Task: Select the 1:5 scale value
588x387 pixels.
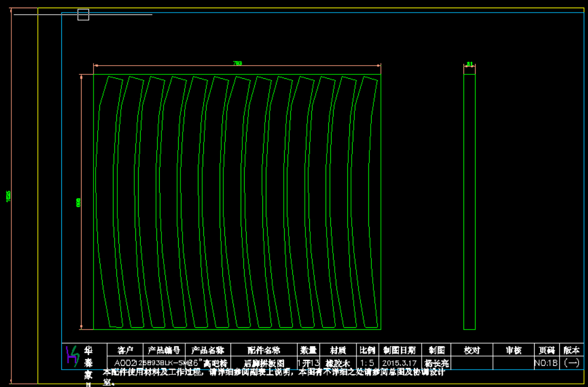Action: tap(367, 363)
